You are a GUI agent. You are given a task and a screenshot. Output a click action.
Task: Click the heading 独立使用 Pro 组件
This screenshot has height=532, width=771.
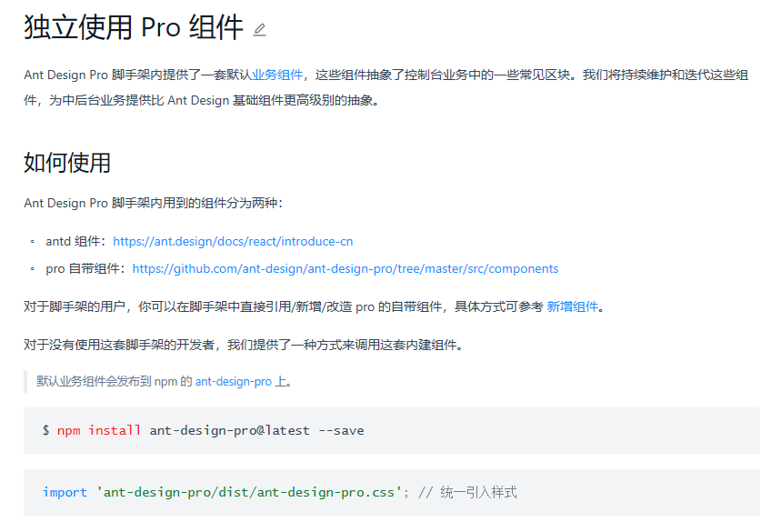pyautogui.click(x=134, y=27)
